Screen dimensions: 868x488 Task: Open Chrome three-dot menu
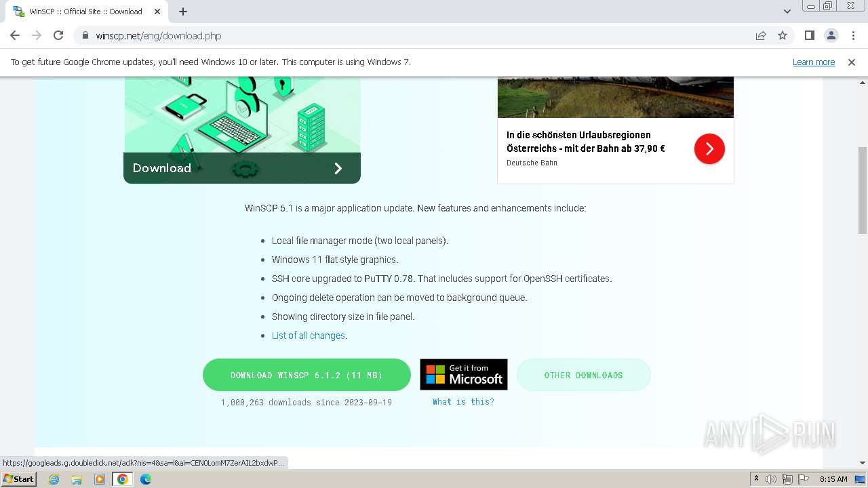click(x=852, y=36)
